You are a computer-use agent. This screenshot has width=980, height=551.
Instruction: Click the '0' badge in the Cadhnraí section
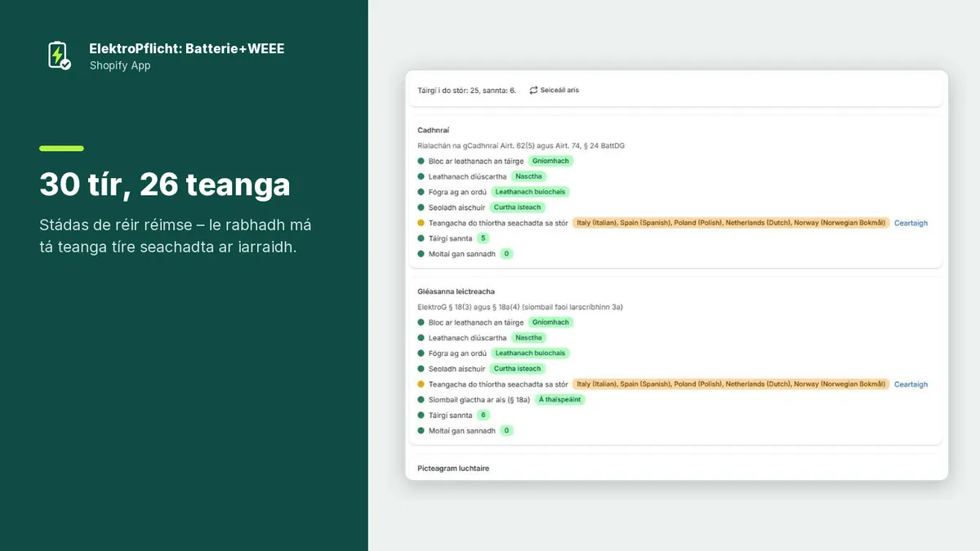506,254
